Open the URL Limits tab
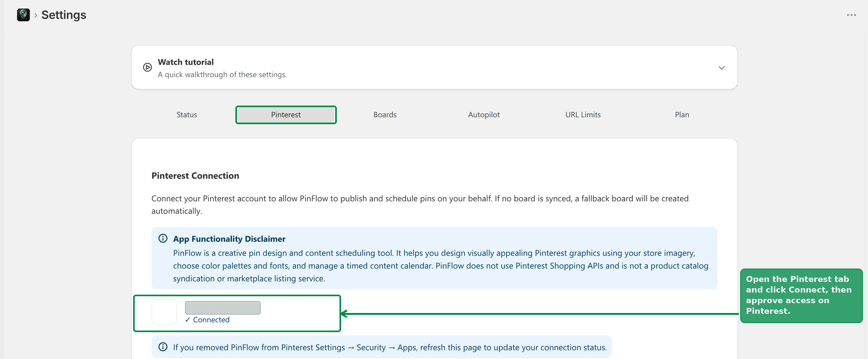Viewport: 868px width, 359px height. coord(583,115)
